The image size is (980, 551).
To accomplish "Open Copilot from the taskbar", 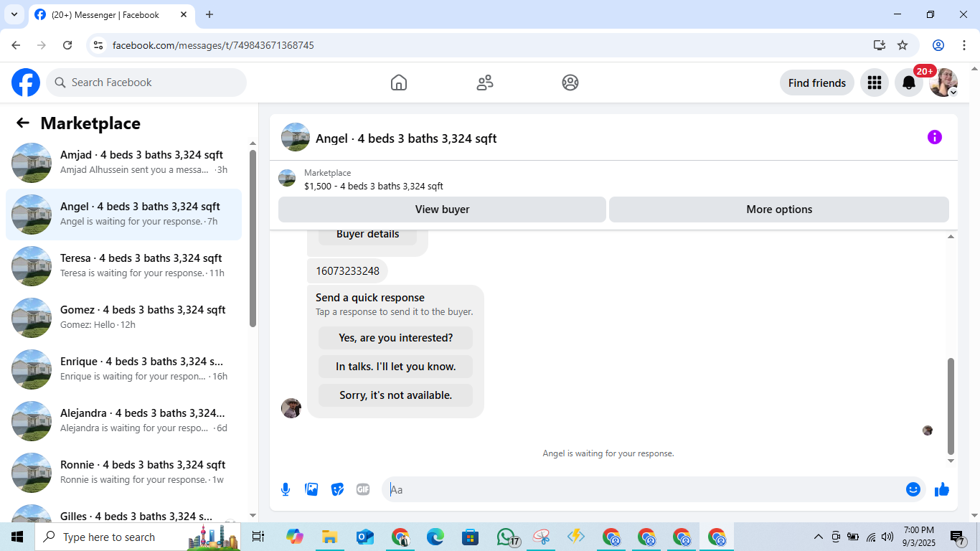I will point(294,537).
